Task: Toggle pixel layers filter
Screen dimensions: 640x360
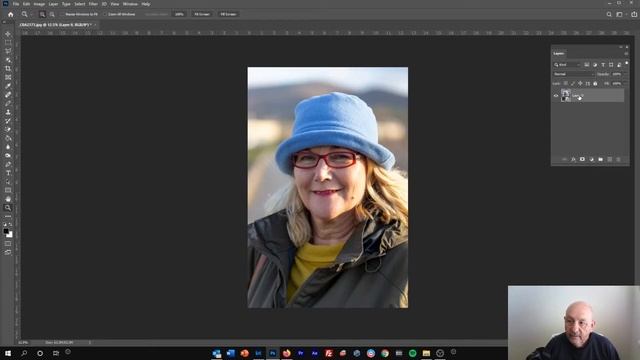Action: pos(587,65)
